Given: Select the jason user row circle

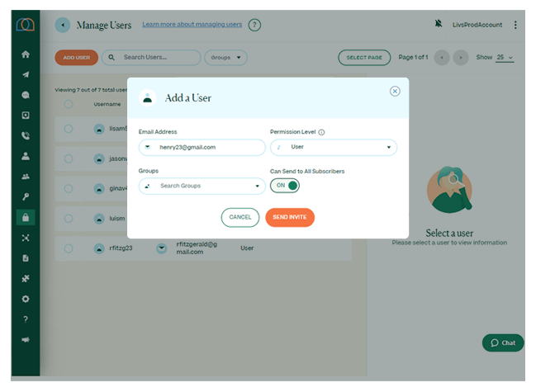Looking at the screenshot, I should coord(69,158).
